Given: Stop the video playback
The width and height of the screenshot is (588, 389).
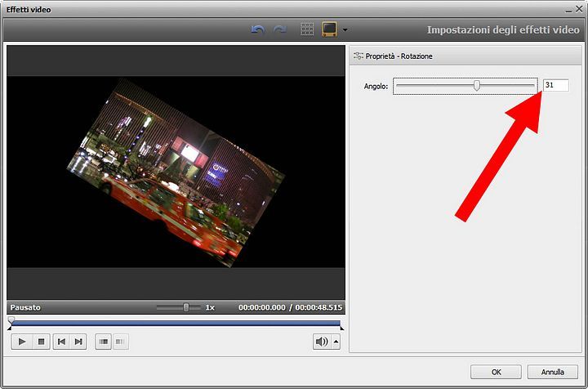Looking at the screenshot, I should pos(42,342).
